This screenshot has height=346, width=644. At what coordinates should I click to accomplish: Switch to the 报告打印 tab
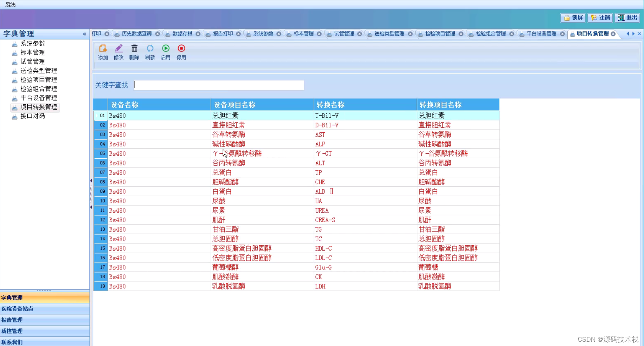(223, 34)
